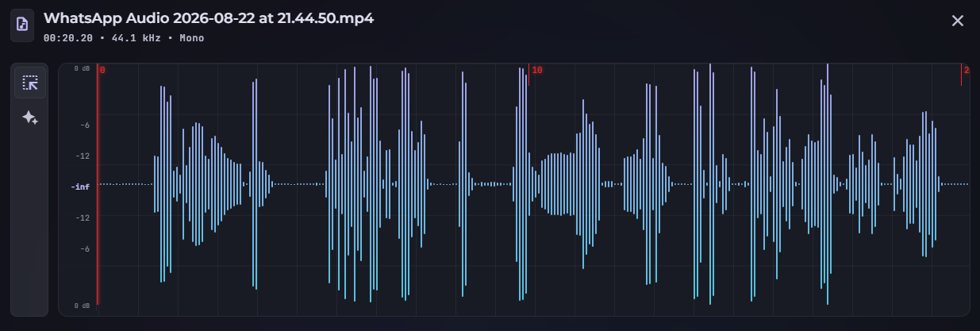This screenshot has width=980, height=331.
Task: Click the 10-second timeline marker
Action: [537, 71]
